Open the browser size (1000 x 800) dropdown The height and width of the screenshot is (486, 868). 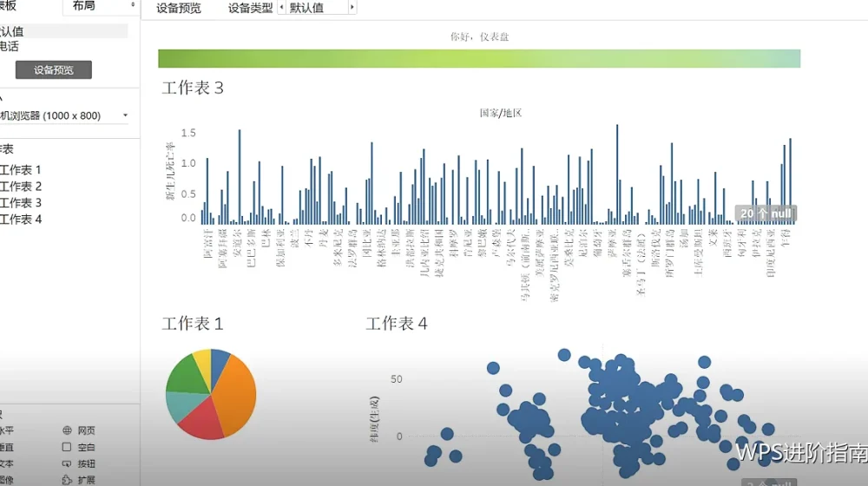(x=64, y=115)
